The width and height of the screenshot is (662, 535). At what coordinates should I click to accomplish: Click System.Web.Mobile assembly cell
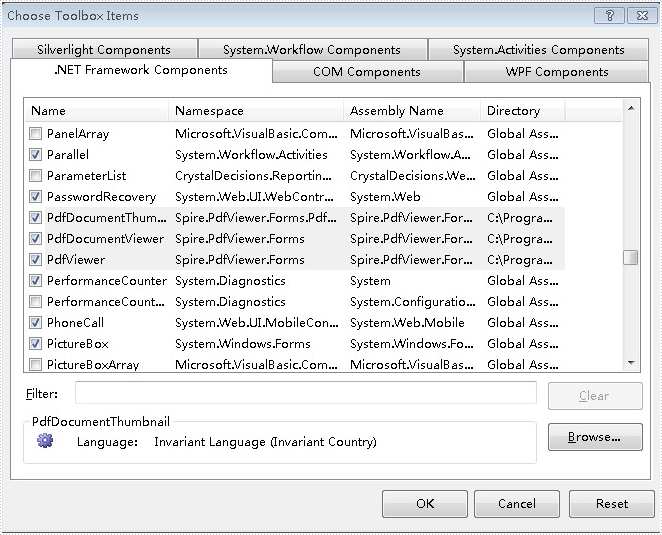[x=407, y=323]
